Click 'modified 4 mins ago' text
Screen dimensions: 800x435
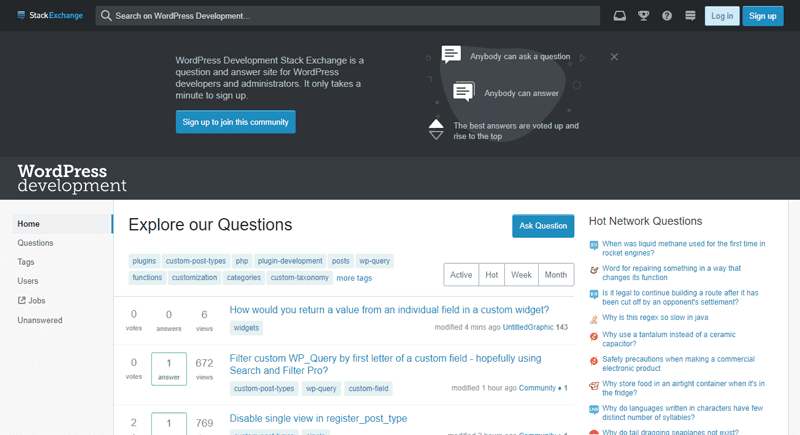point(467,327)
